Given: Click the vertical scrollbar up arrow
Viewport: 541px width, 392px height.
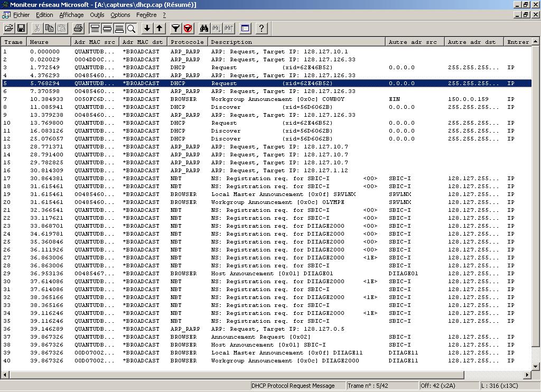Looking at the screenshot, I should click(536, 41).
